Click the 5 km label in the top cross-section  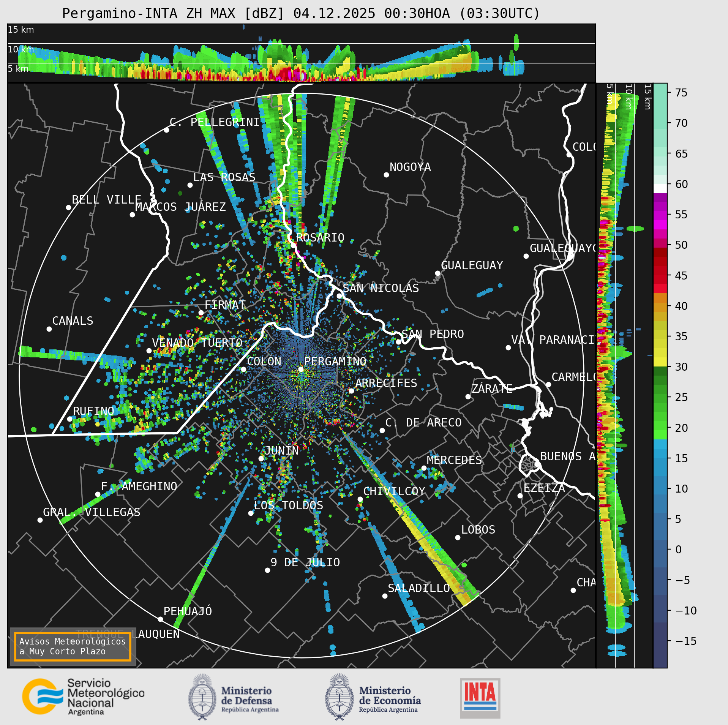[18, 69]
